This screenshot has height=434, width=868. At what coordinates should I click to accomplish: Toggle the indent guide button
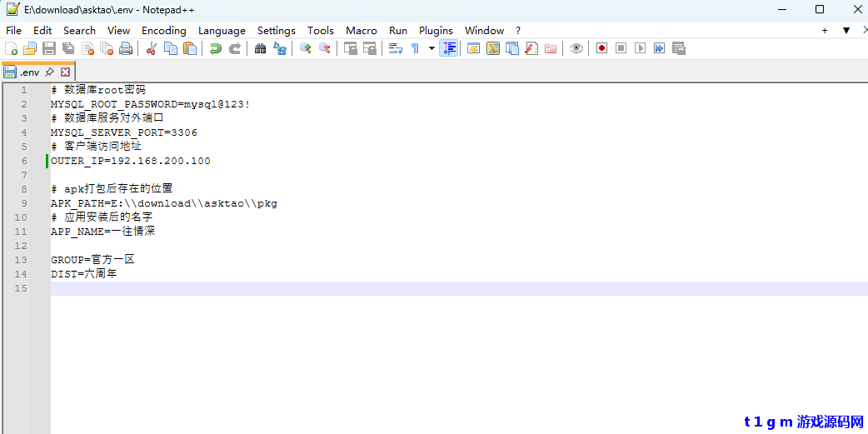pos(449,49)
